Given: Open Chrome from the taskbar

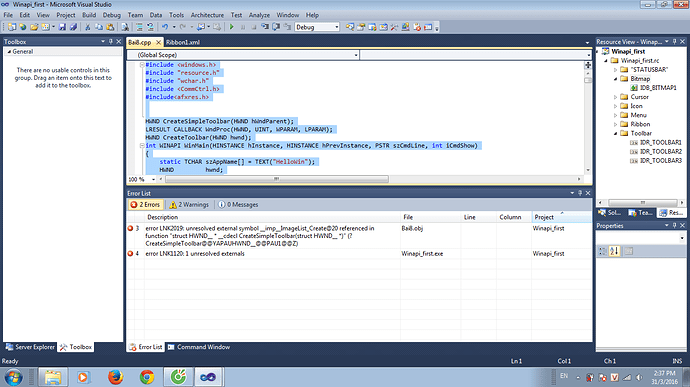Looking at the screenshot, I should coord(147,377).
